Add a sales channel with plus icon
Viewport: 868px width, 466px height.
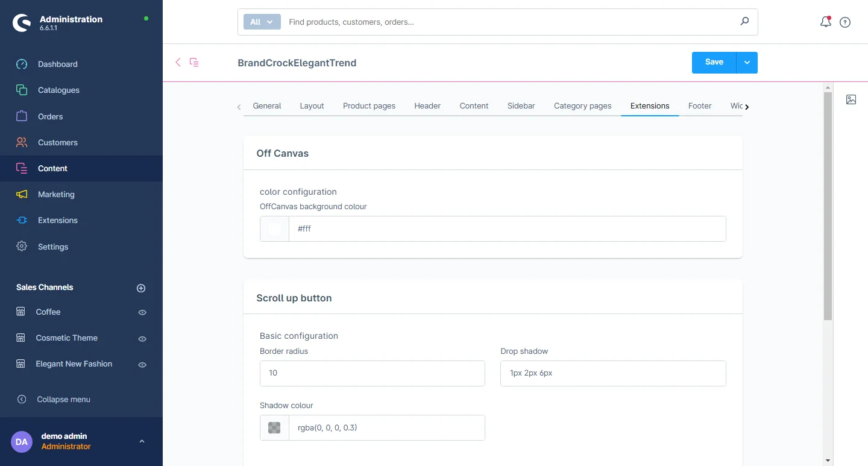coord(141,288)
